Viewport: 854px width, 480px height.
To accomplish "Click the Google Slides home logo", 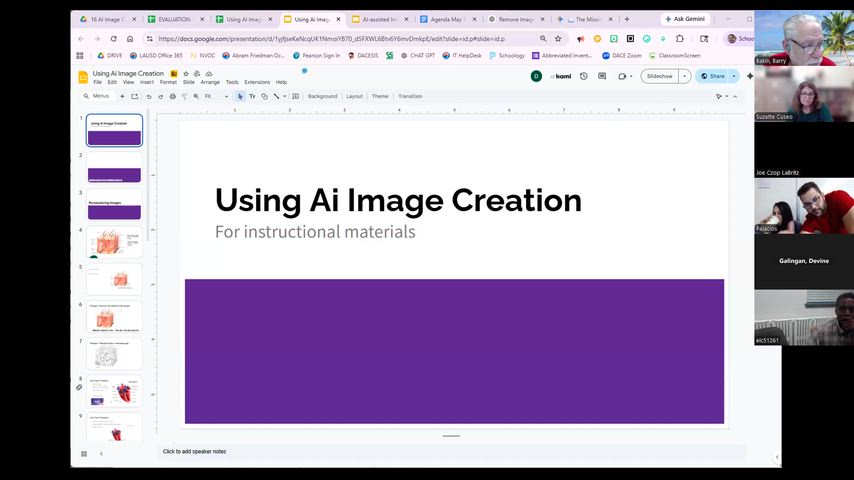I will pyautogui.click(x=83, y=77).
